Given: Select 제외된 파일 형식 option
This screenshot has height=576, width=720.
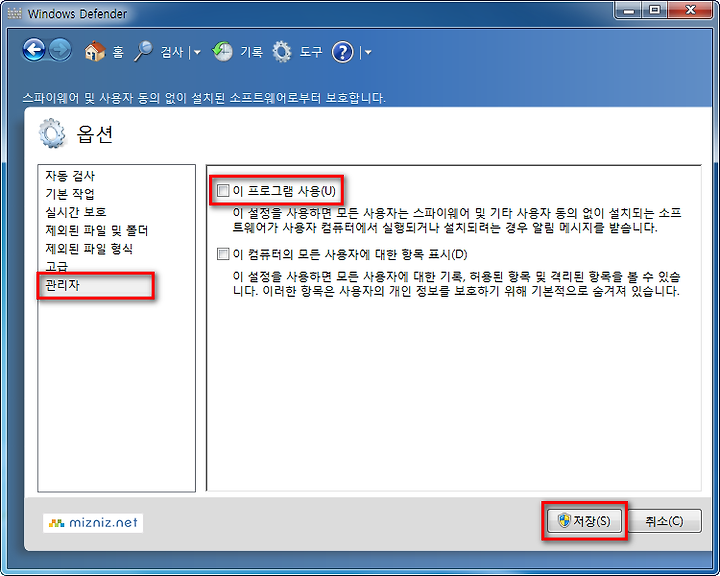Looking at the screenshot, I should point(89,248).
